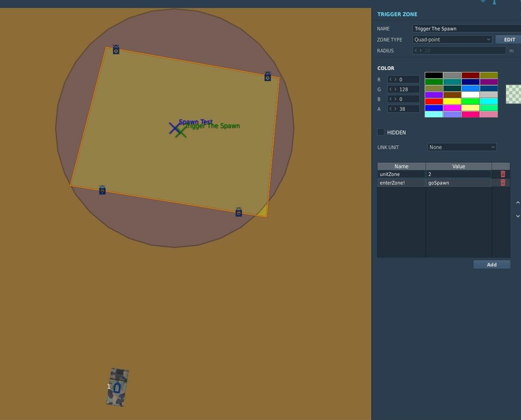The height and width of the screenshot is (420, 521).
Task: Delete the enterZone! property row
Action: (x=503, y=183)
